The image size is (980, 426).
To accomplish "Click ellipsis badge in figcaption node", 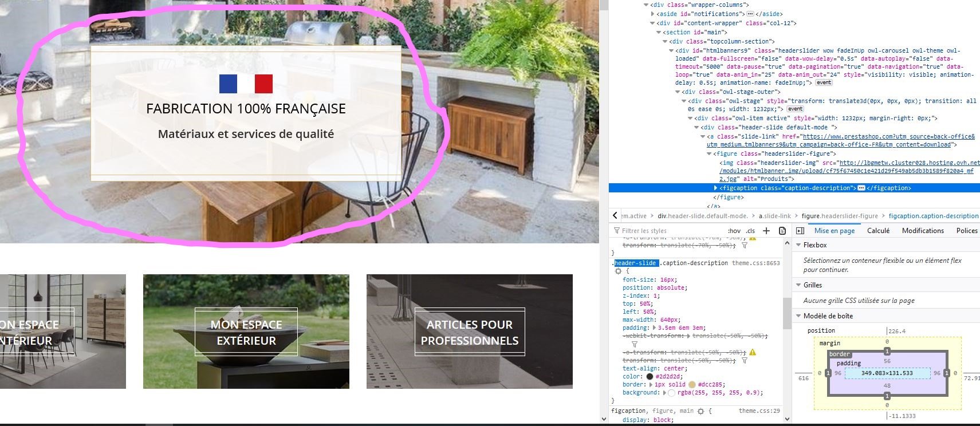I will coord(861,188).
